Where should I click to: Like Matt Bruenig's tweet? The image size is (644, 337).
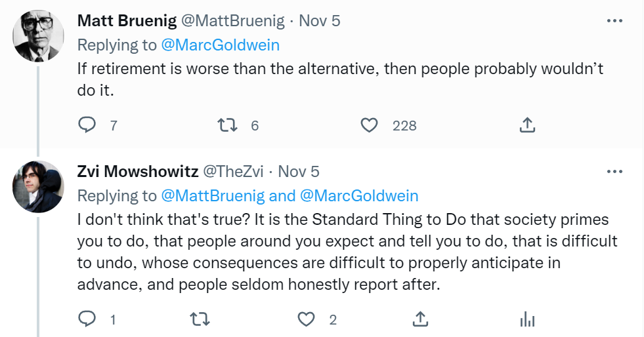click(x=370, y=125)
